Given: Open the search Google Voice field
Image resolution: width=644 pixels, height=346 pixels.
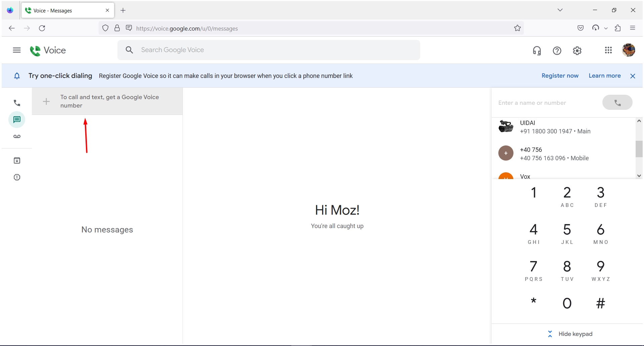Looking at the screenshot, I should pos(268,50).
